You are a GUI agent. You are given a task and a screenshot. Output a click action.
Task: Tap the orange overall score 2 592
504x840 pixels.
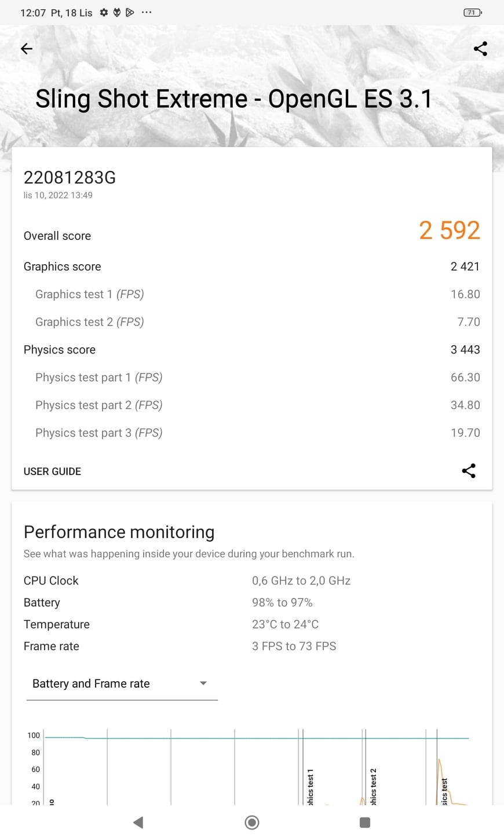(x=450, y=231)
